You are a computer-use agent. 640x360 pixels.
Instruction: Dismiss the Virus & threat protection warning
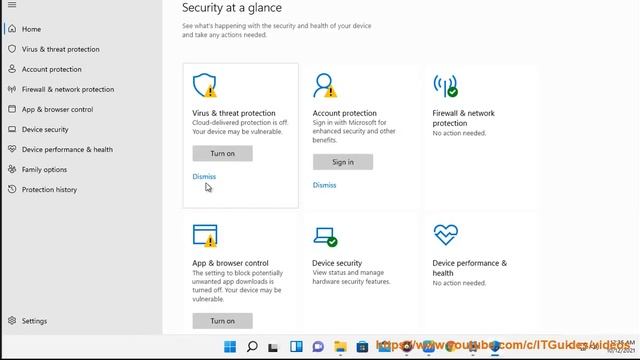tap(204, 176)
